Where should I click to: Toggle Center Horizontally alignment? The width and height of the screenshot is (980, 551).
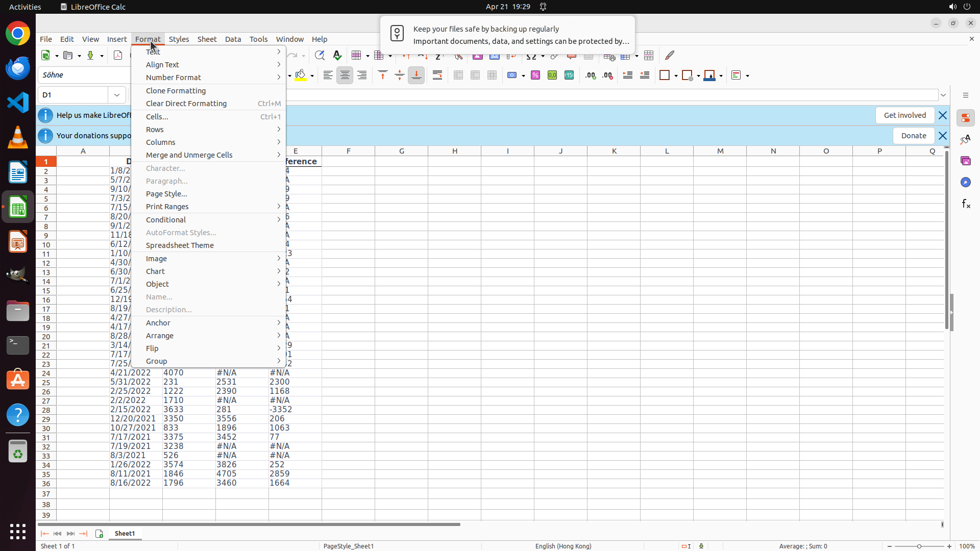[x=345, y=76]
